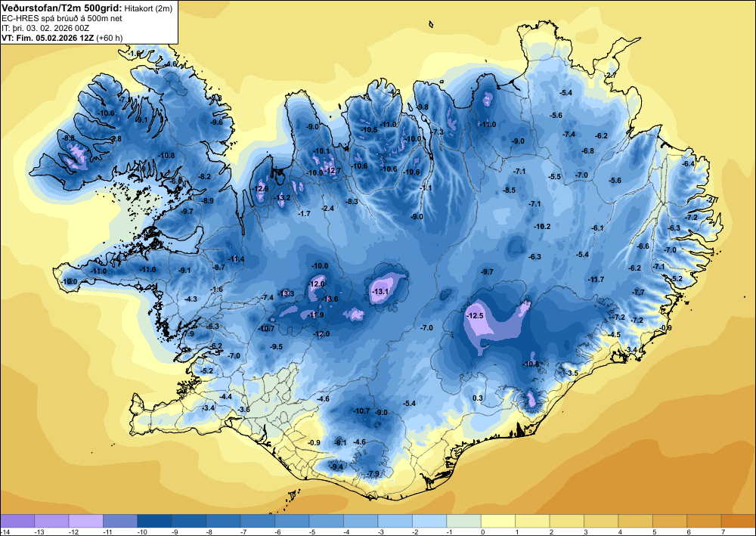756x536 pixels.
Task: Click the -8.2 temperature label
Action: pyautogui.click(x=205, y=177)
